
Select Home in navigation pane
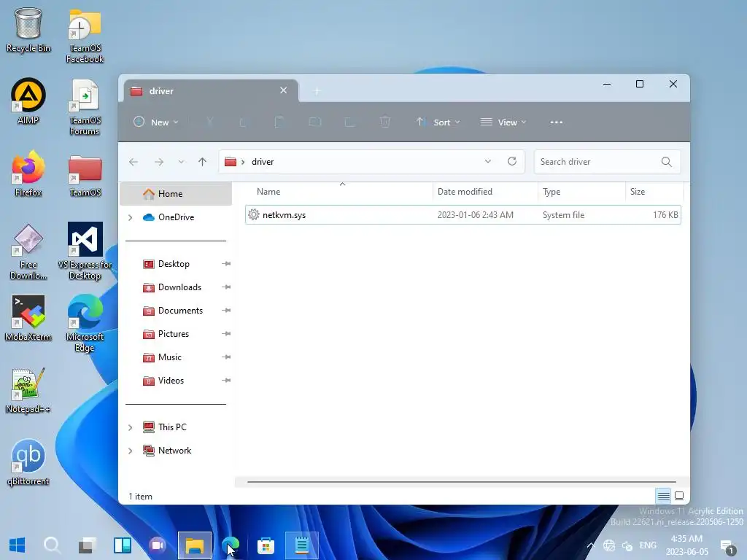[x=176, y=194]
